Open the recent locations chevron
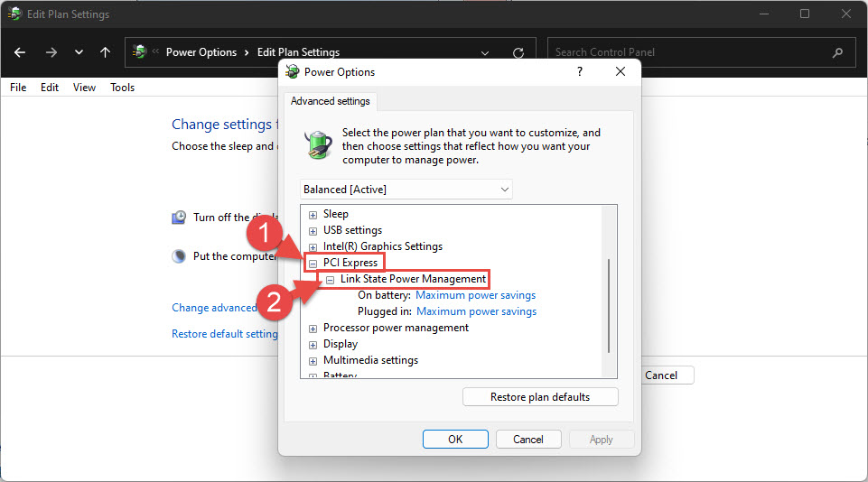 tap(79, 52)
